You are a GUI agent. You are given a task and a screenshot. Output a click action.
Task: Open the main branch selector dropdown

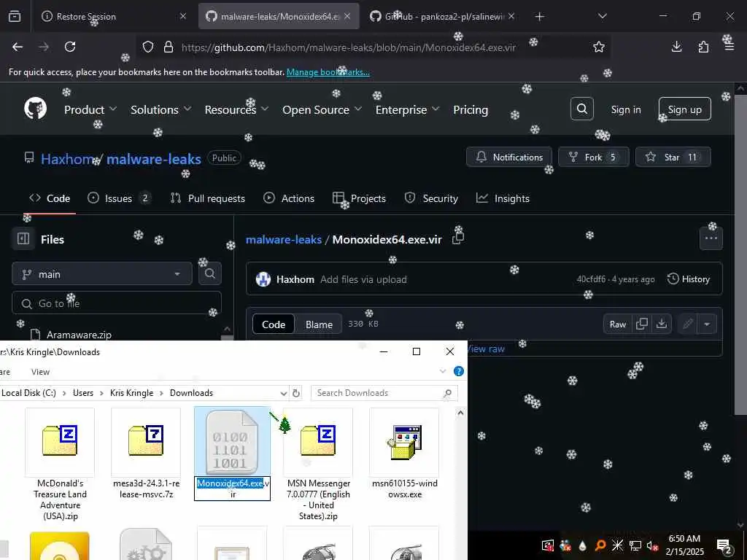pos(102,274)
